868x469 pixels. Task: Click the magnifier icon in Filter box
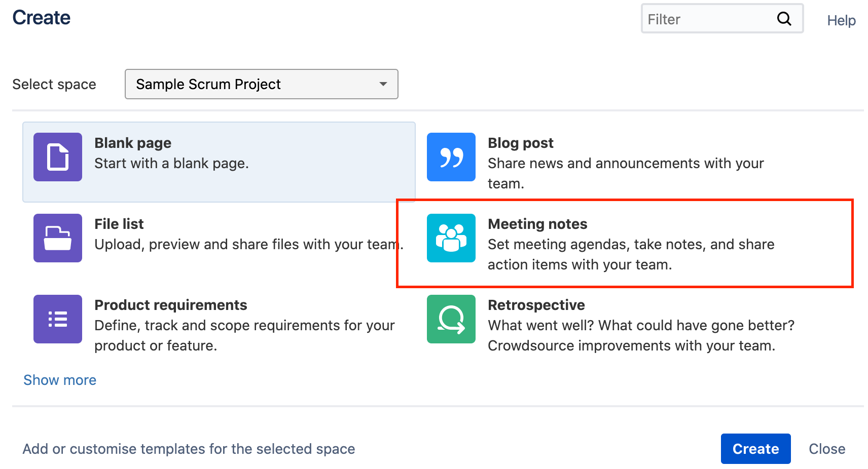[x=784, y=19]
